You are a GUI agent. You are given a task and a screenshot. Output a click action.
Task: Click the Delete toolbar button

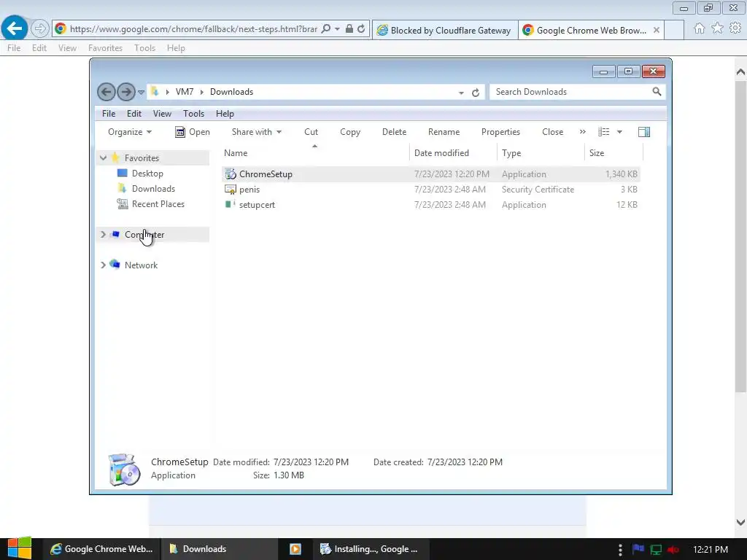click(x=394, y=132)
